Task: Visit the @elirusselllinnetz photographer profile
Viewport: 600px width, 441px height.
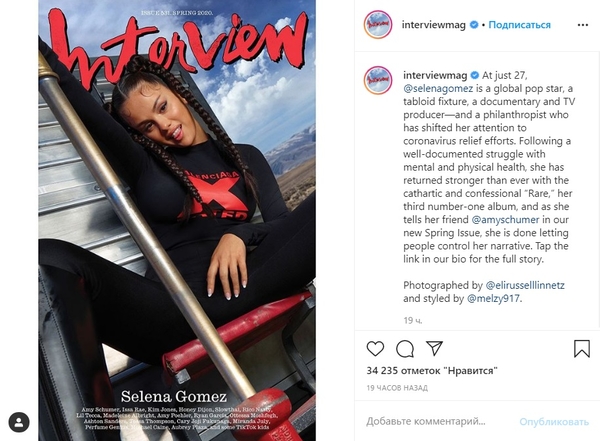Action: 525,285
